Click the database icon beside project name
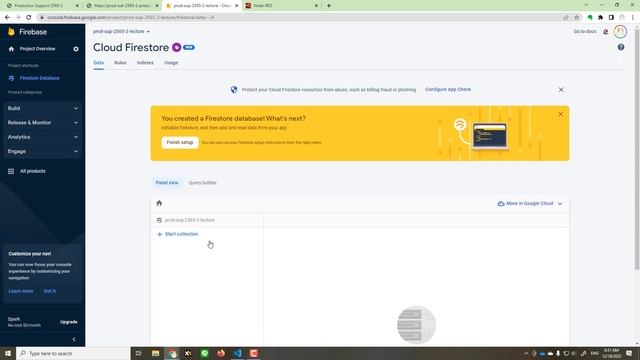Viewport: 640px width, 360px height. pos(159,220)
